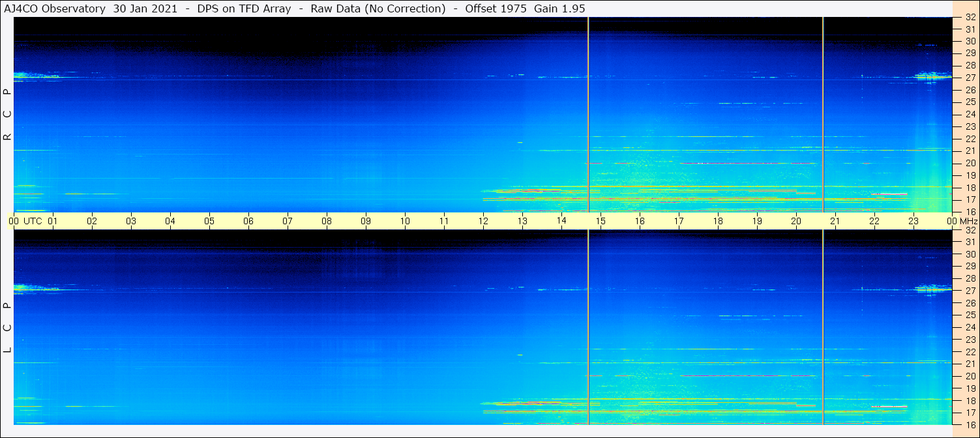Click the '32' MHz label beside RCP panel

click(970, 18)
